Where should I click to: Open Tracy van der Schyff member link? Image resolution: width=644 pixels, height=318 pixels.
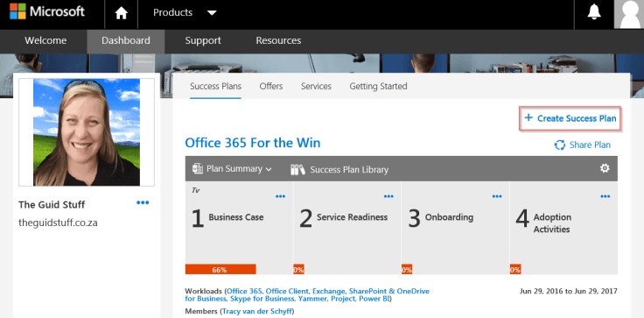257,311
